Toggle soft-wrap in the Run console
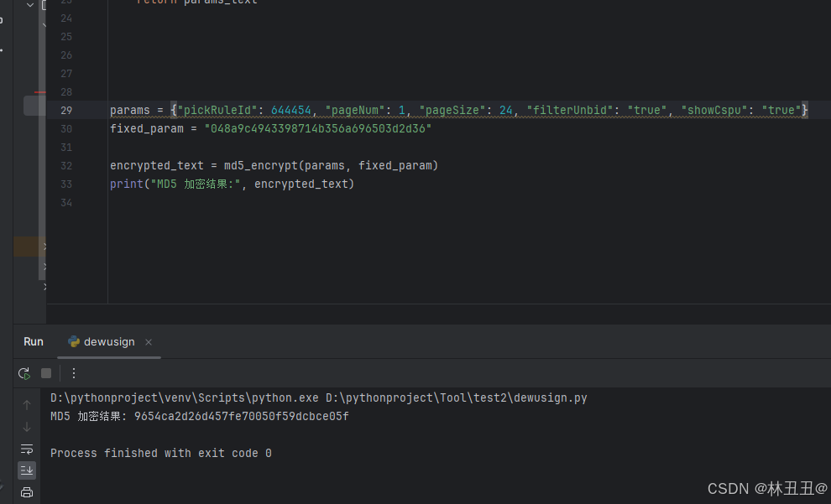 click(27, 449)
